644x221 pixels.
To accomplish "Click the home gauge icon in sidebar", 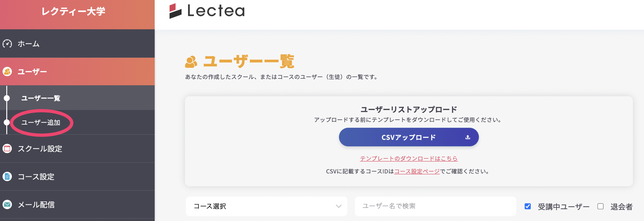I will [7, 44].
